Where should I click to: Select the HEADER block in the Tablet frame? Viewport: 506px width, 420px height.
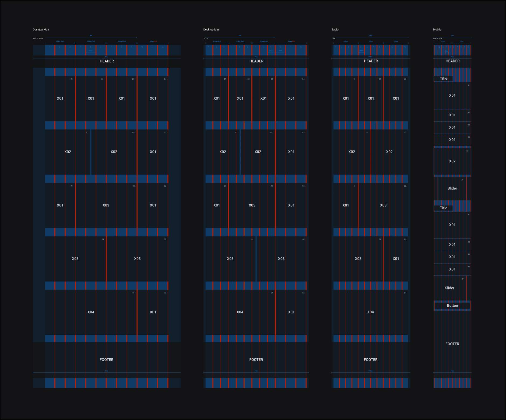point(371,61)
